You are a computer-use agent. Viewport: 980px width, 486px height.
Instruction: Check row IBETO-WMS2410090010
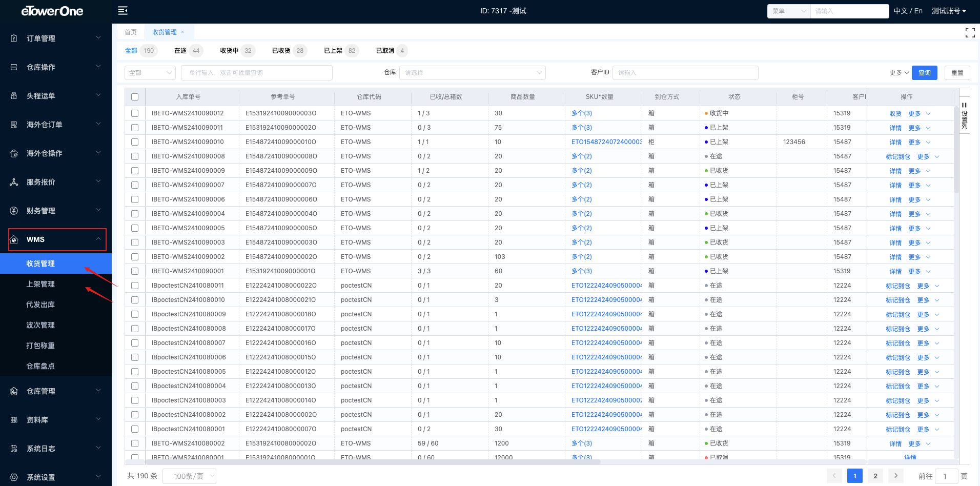(135, 142)
